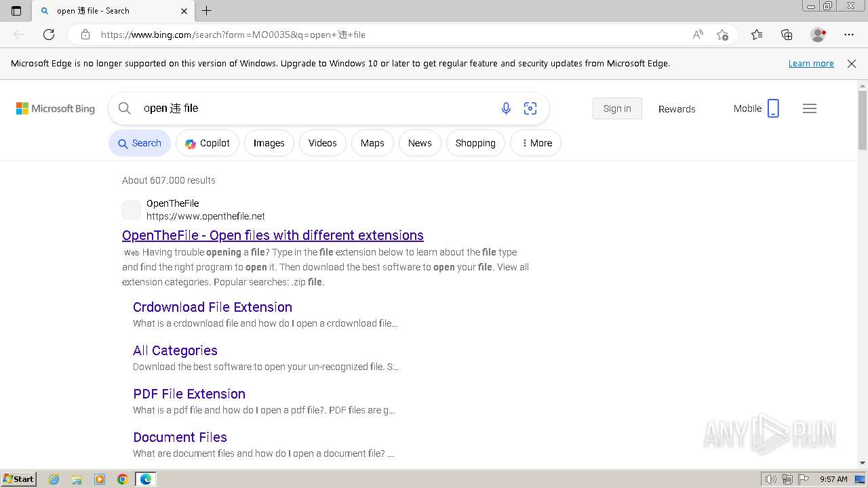Go back to the previous page

point(19,35)
